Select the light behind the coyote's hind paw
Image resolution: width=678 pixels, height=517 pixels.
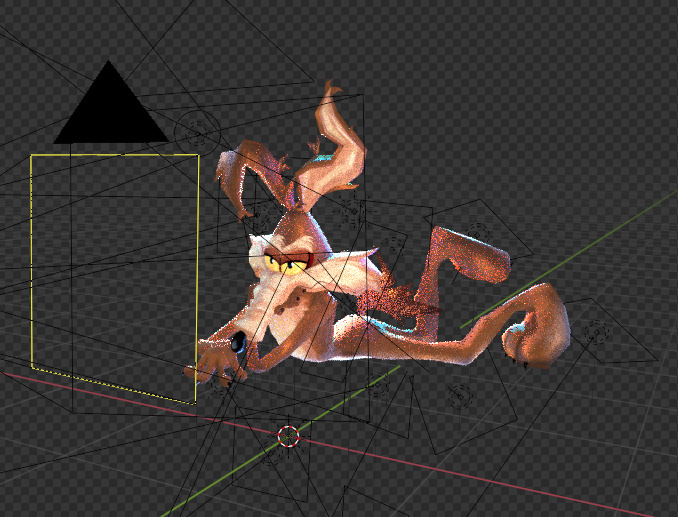597,332
